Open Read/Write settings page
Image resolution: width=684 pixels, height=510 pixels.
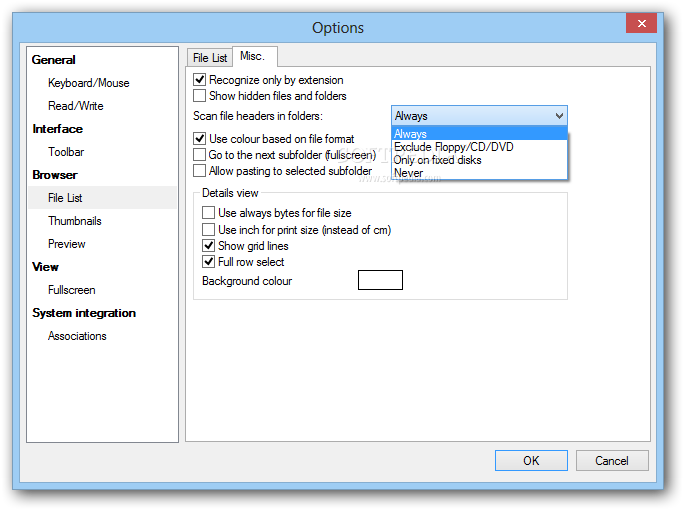tap(75, 106)
